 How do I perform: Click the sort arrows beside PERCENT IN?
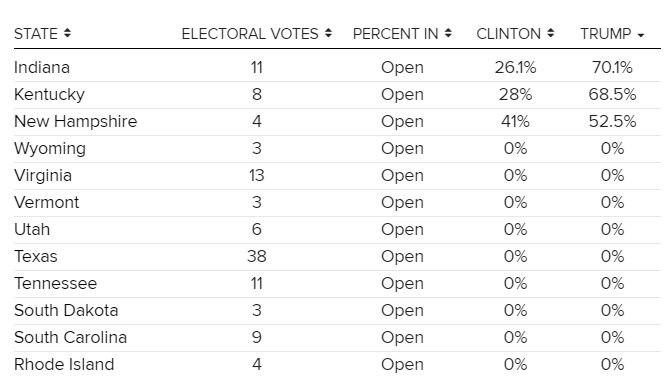point(448,33)
